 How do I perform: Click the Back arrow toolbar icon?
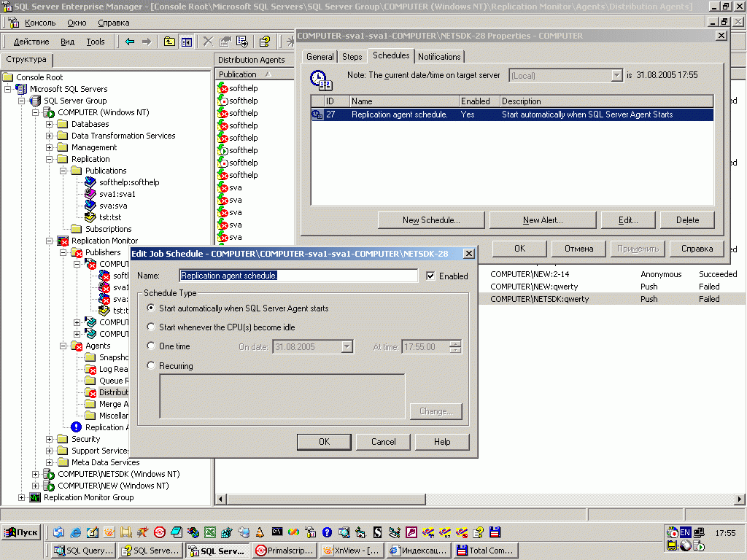pos(130,42)
